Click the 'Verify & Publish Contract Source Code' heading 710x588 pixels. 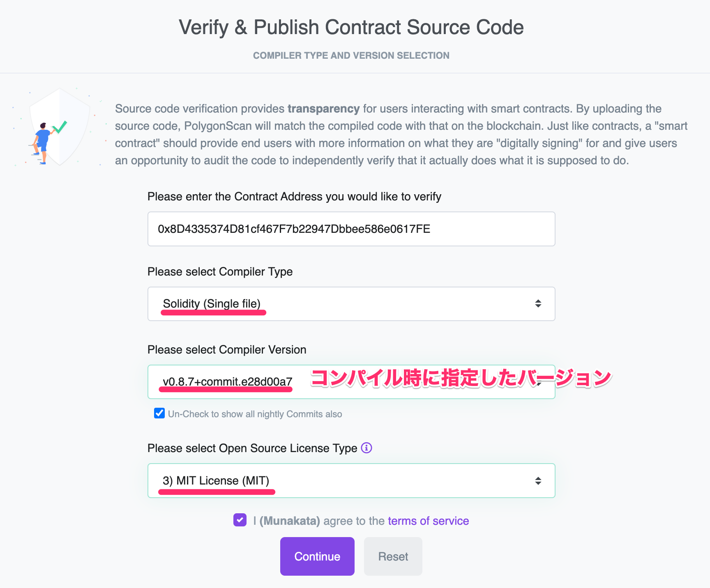coord(351,28)
